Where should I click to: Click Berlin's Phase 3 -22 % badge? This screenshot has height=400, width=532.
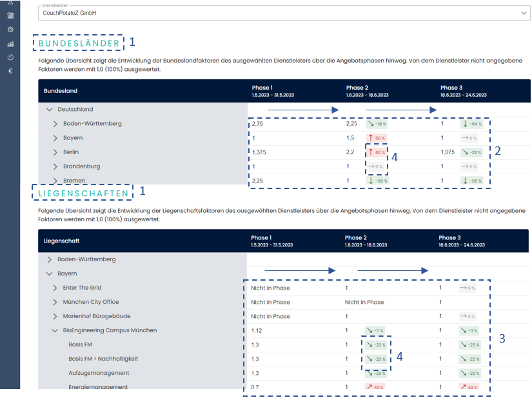click(471, 152)
